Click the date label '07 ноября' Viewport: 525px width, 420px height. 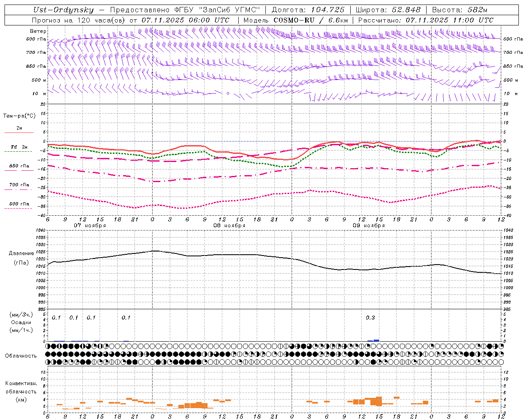click(x=90, y=226)
